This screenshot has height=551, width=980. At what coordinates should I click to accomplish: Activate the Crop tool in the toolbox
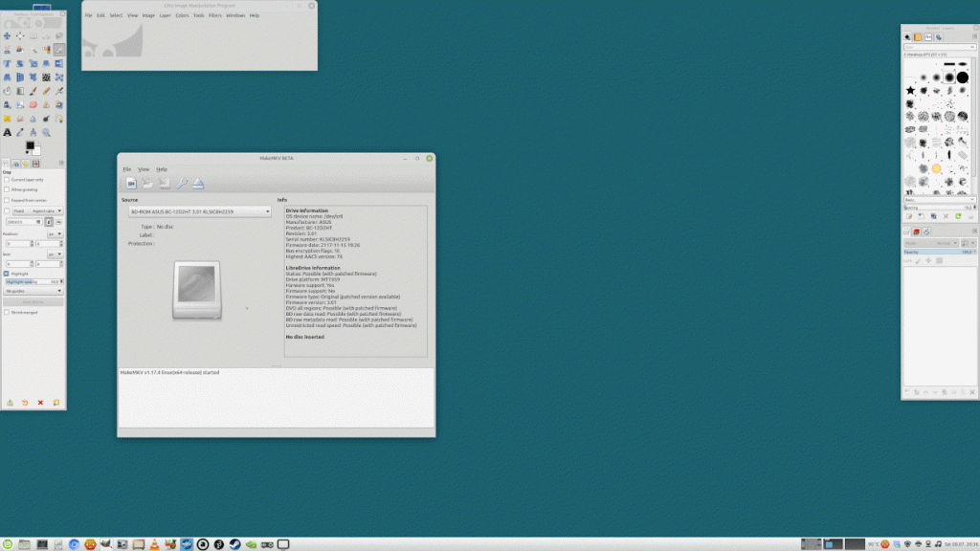[x=59, y=50]
